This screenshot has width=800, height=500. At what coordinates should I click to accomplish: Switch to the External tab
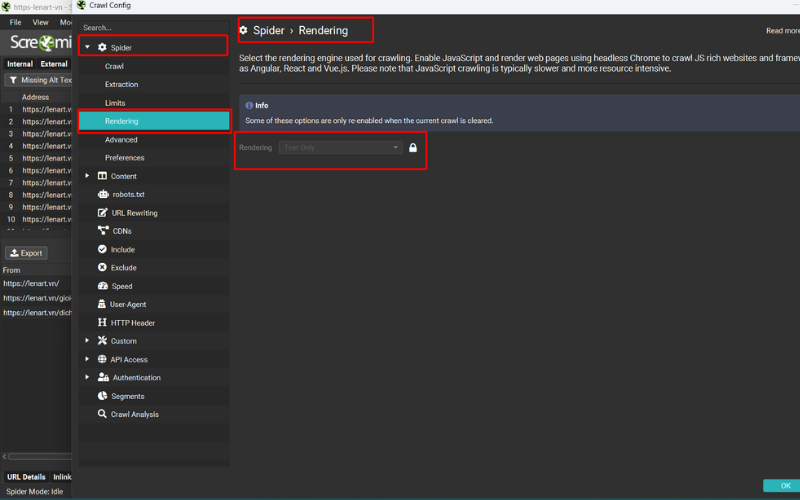coord(54,64)
